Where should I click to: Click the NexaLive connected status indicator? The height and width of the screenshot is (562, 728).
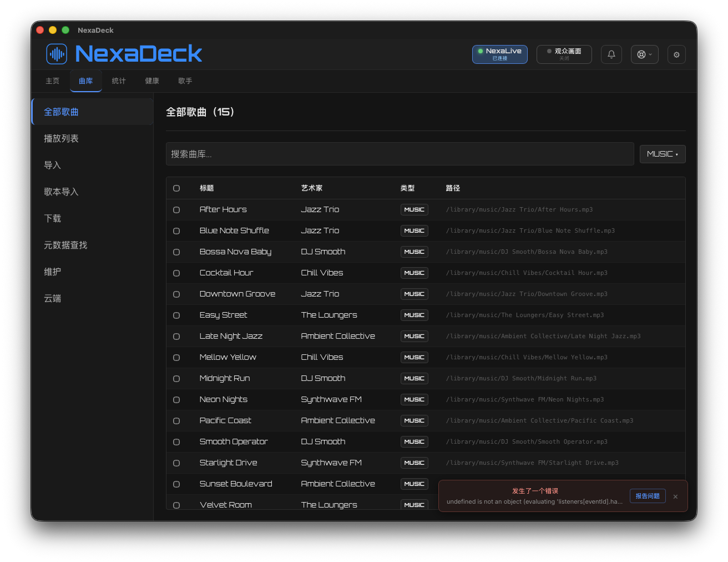click(500, 54)
